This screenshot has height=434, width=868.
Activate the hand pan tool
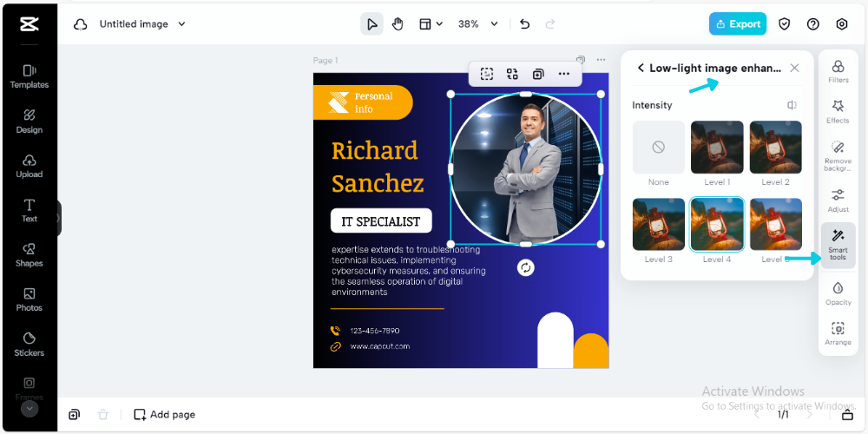[398, 24]
